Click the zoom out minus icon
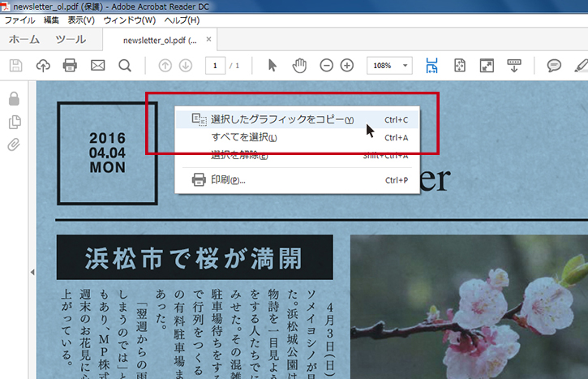 click(x=327, y=65)
